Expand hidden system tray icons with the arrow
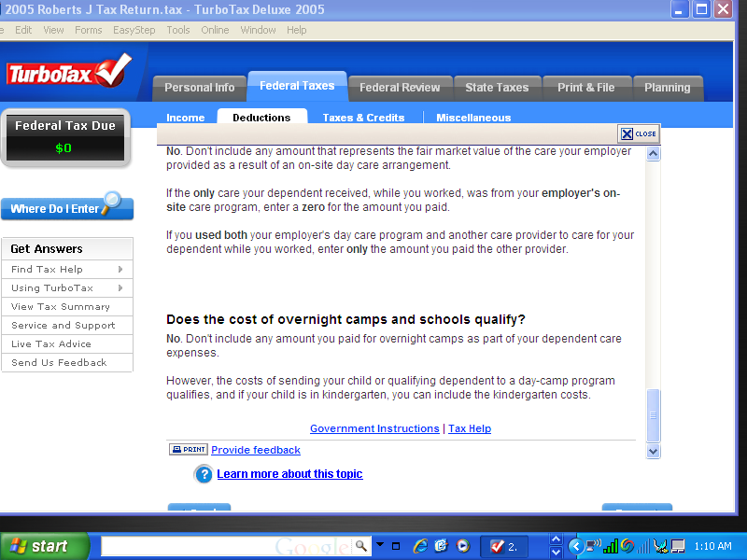The width and height of the screenshot is (747, 560). click(x=576, y=546)
